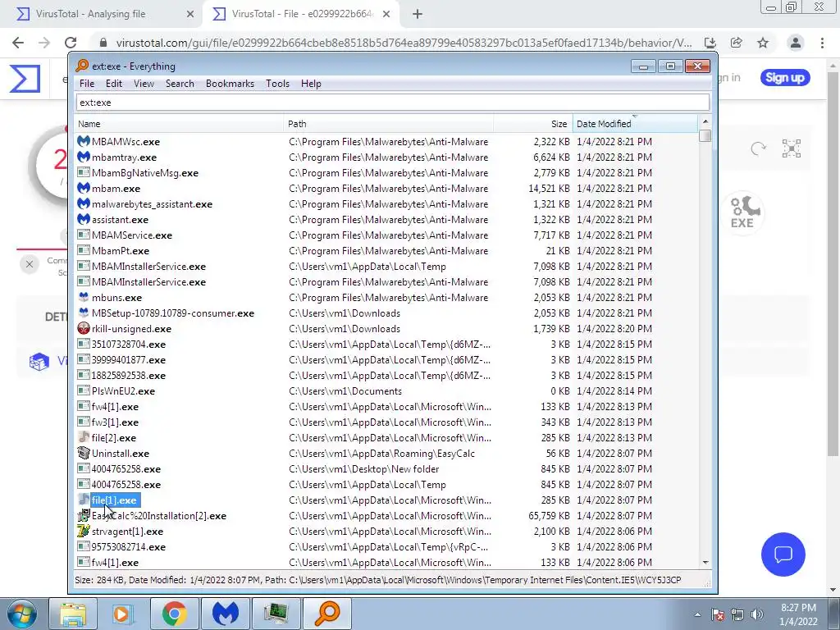Select the 95753082714.exe row
The height and width of the screenshot is (630, 840).
pyautogui.click(x=386, y=546)
